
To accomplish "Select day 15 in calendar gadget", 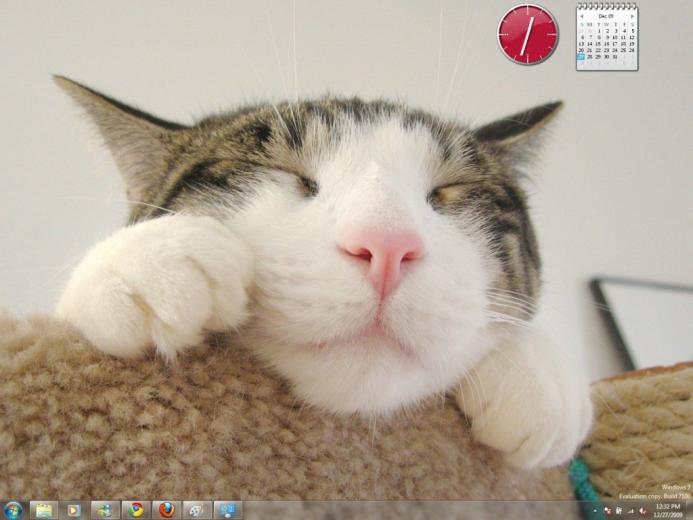I will tap(598, 44).
